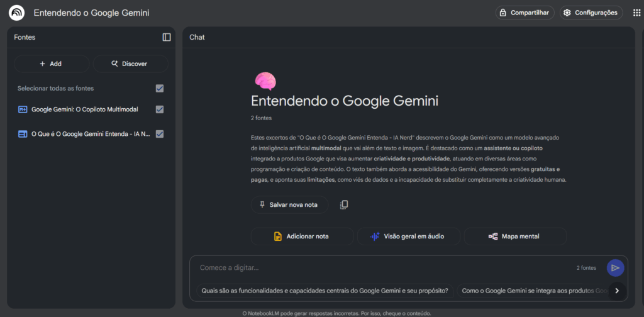Click the 2 fontes counter in chat box
This screenshot has height=317, width=644.
pyautogui.click(x=587, y=268)
